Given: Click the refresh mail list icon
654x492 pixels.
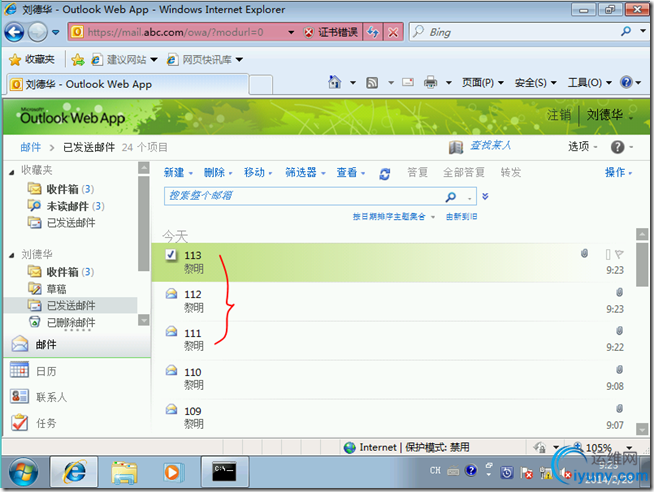Looking at the screenshot, I should pos(385,173).
